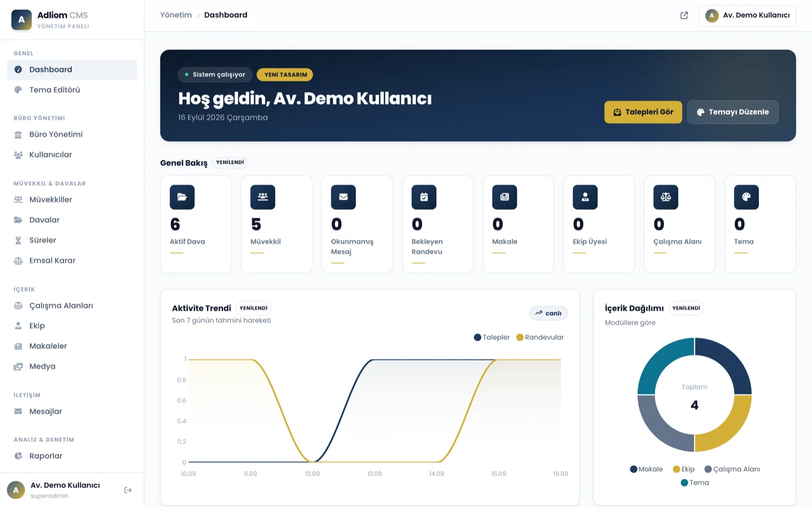The width and height of the screenshot is (812, 507).
Task: Click the Aktif Dava card count 6
Action: [175, 224]
